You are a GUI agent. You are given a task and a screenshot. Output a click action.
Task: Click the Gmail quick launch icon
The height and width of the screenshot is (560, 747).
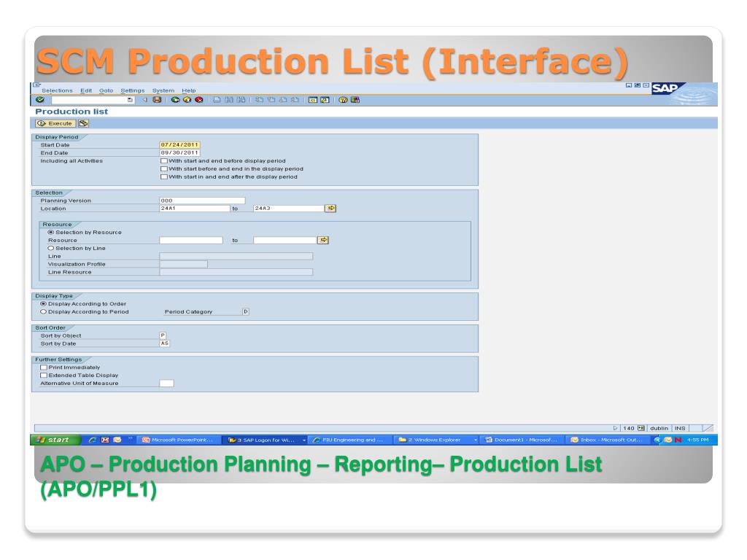click(105, 440)
